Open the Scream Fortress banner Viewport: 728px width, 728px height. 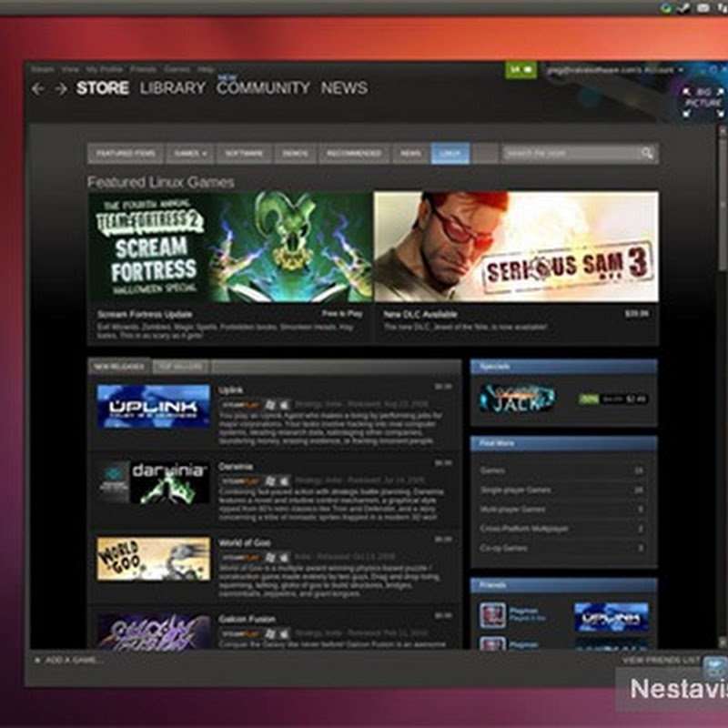[x=231, y=247]
